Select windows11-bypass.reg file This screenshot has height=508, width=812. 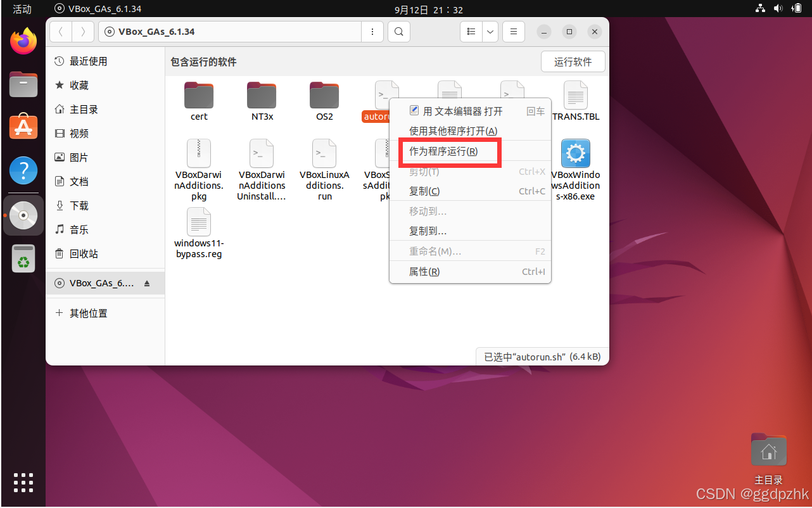199,233
